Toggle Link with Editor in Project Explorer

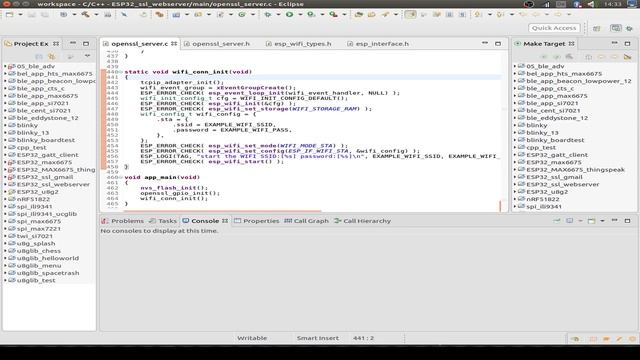[x=52, y=56]
